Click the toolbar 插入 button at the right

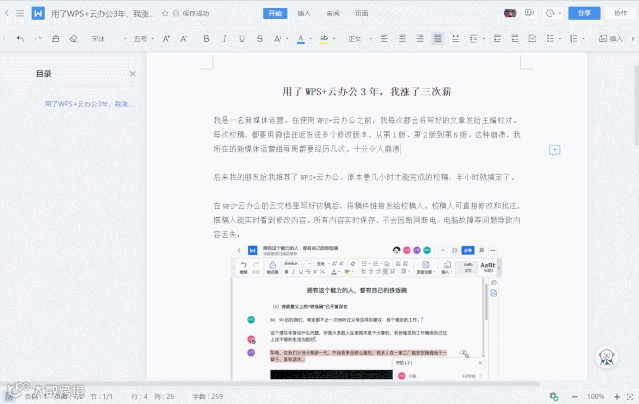(x=610, y=39)
